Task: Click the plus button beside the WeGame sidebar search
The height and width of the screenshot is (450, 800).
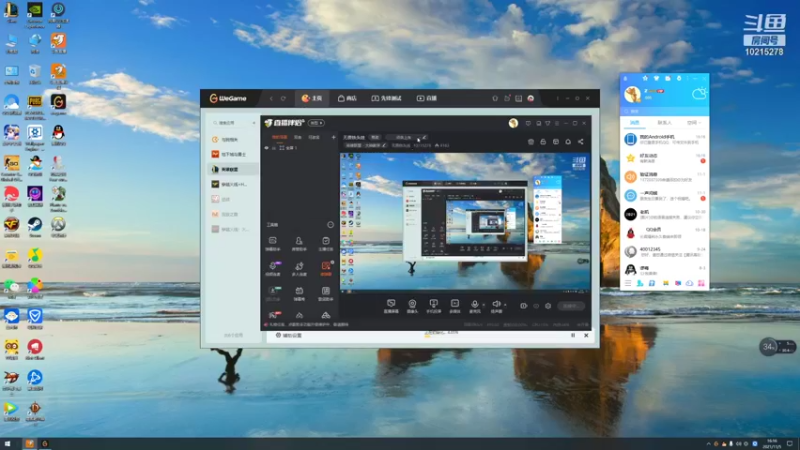Action: [254, 123]
